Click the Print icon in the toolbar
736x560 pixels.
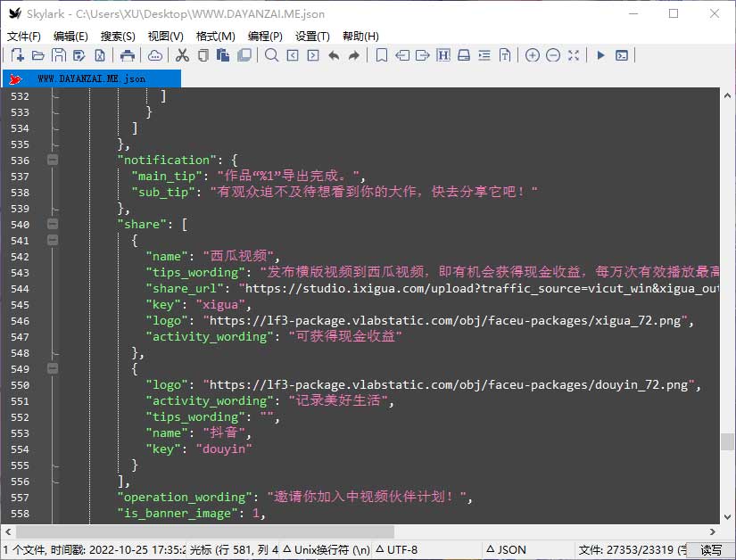click(128, 55)
